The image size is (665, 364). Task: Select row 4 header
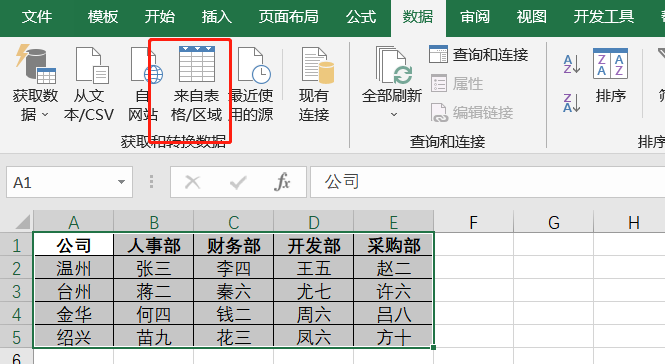click(17, 314)
